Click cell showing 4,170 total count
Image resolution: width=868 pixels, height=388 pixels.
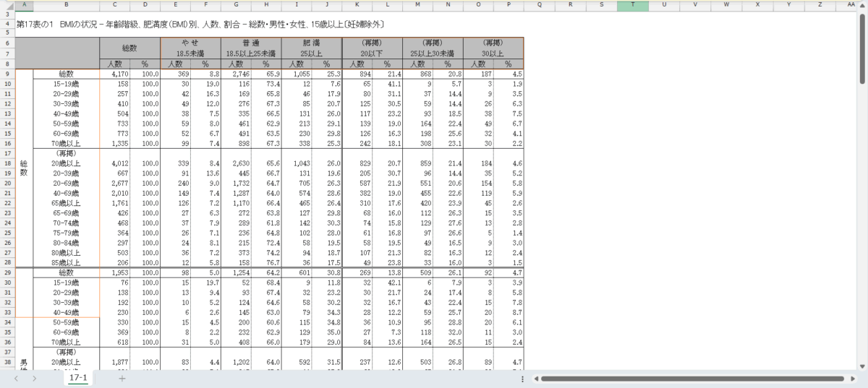(117, 74)
